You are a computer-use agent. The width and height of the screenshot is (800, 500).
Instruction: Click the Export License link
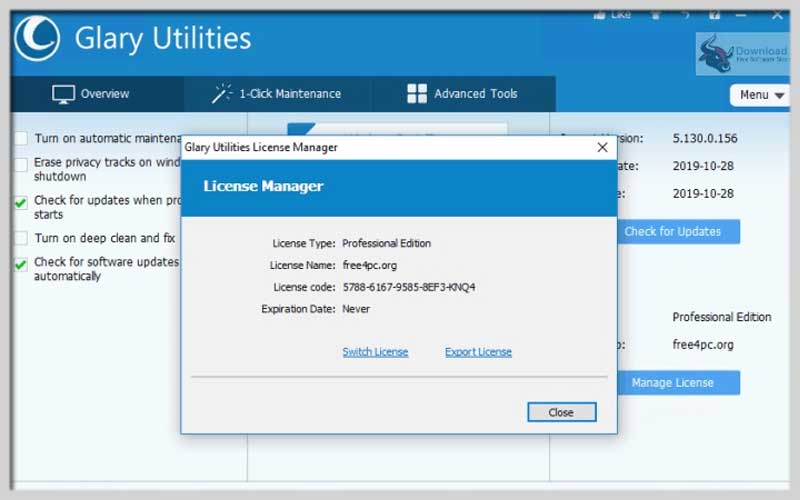(x=478, y=352)
